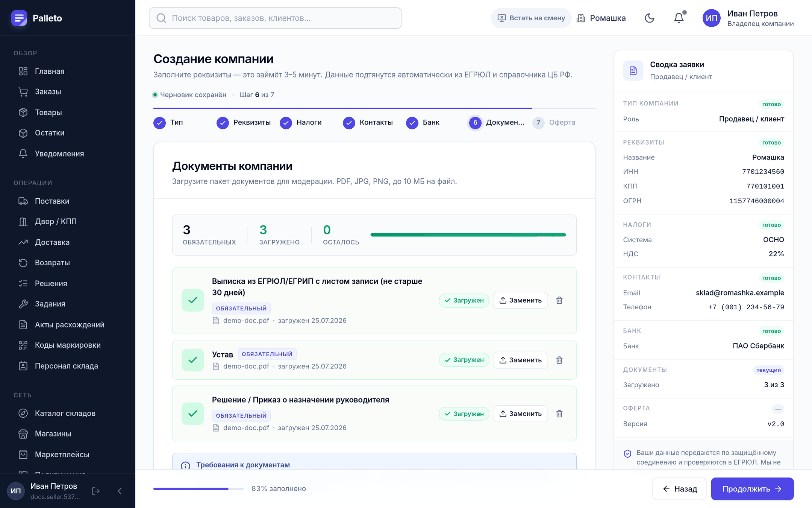The width and height of the screenshot is (812, 508).
Task: Click Черновик сохранён status
Action: tap(189, 95)
